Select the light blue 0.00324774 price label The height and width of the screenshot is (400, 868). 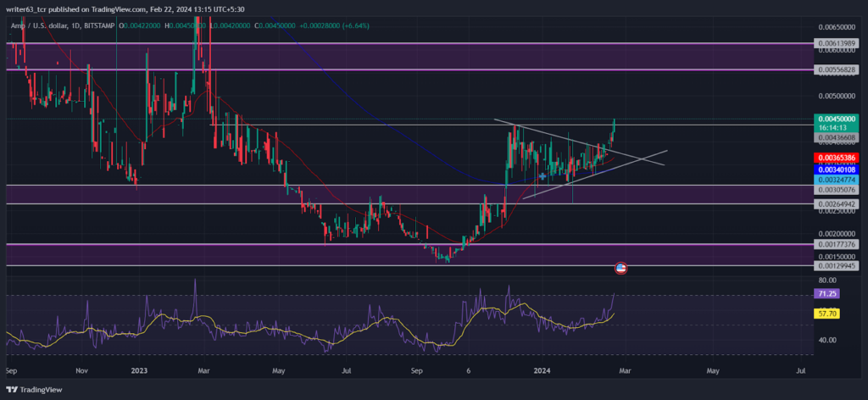pyautogui.click(x=835, y=180)
